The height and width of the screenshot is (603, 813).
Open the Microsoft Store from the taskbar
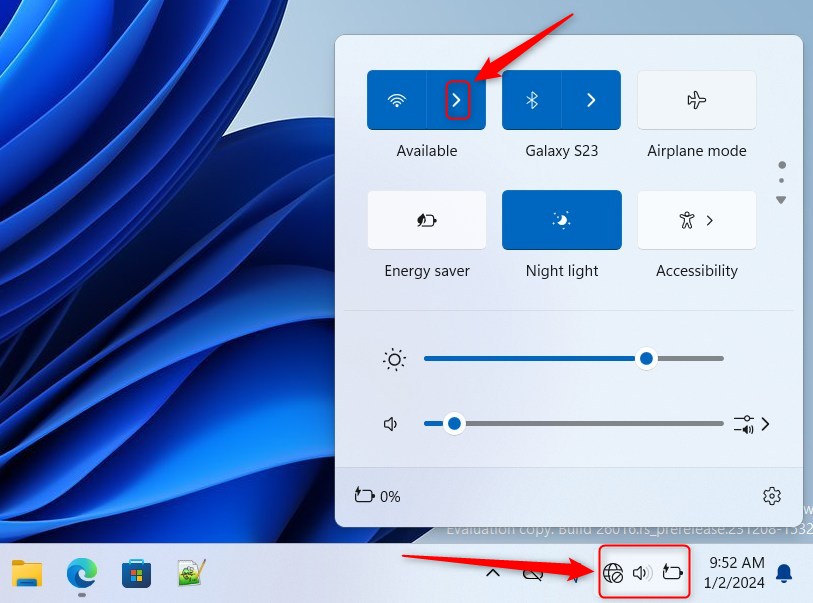[x=135, y=572]
